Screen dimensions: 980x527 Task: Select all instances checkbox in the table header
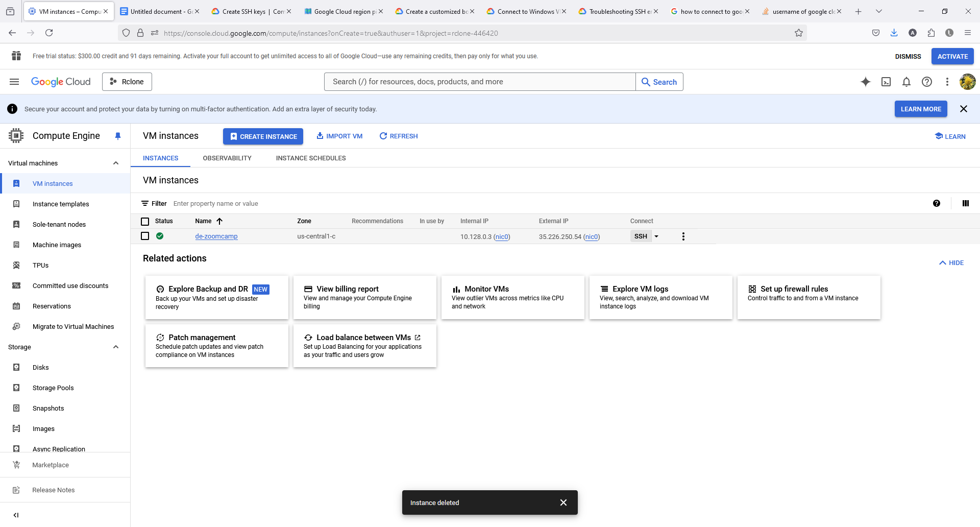coord(145,221)
